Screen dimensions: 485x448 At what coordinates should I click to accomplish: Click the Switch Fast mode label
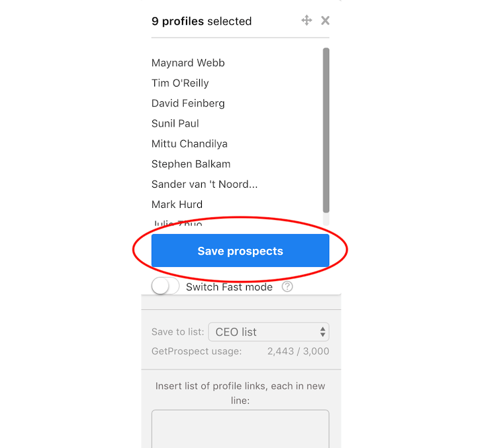click(x=229, y=287)
